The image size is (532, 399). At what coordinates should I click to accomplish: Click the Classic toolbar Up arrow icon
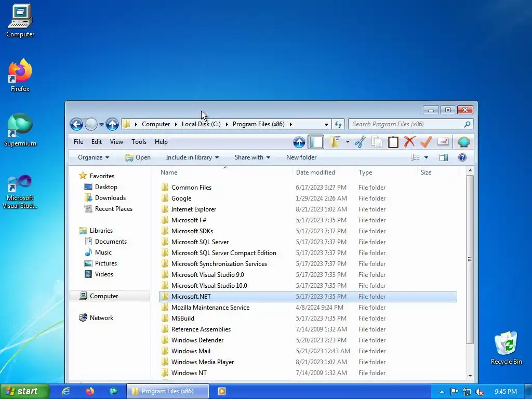(299, 142)
